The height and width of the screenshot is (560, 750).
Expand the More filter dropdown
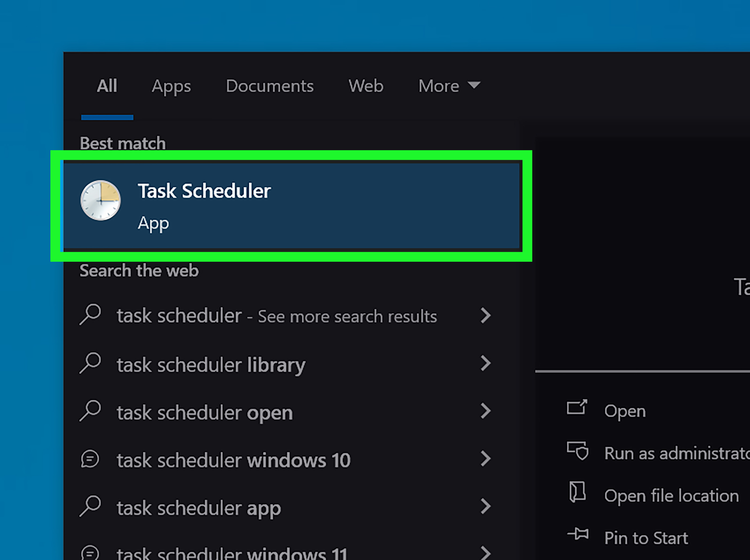(x=449, y=86)
